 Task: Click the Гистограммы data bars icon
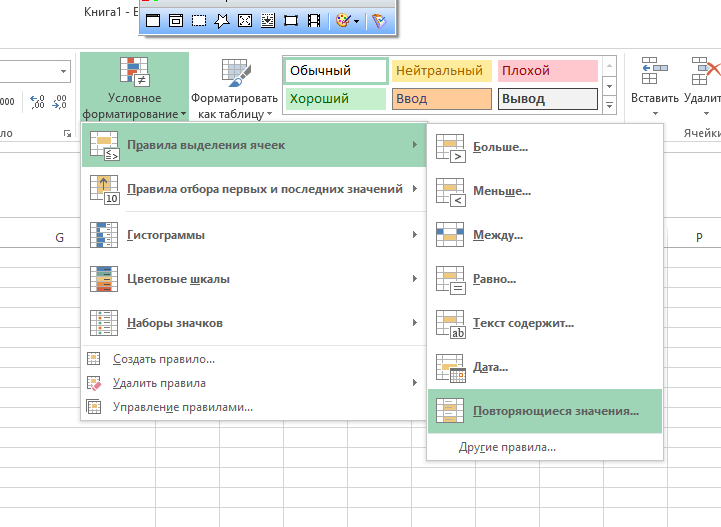(x=104, y=235)
